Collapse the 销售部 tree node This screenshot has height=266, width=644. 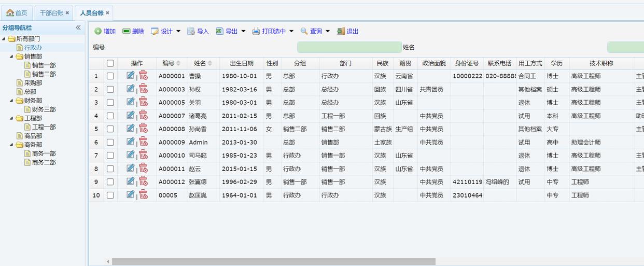(x=12, y=57)
